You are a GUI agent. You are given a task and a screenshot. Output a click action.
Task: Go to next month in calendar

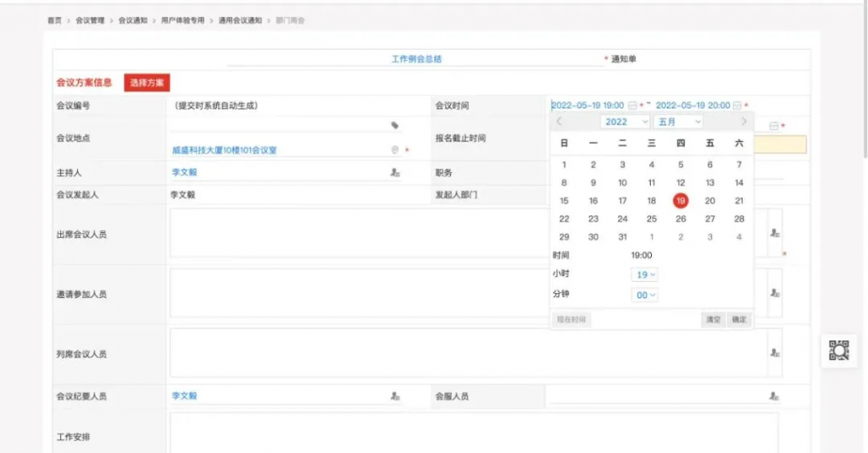tap(743, 122)
